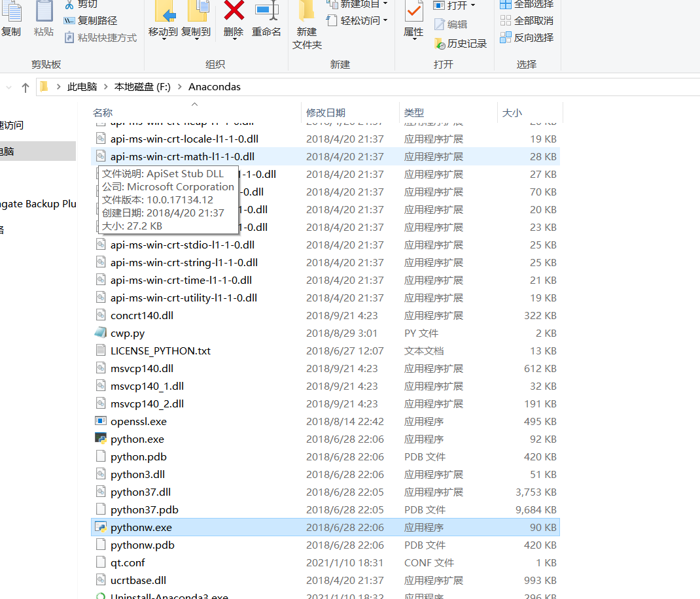Screen dimensions: 700x599
Task: Click the python3.dll file icon
Action: 101,474
